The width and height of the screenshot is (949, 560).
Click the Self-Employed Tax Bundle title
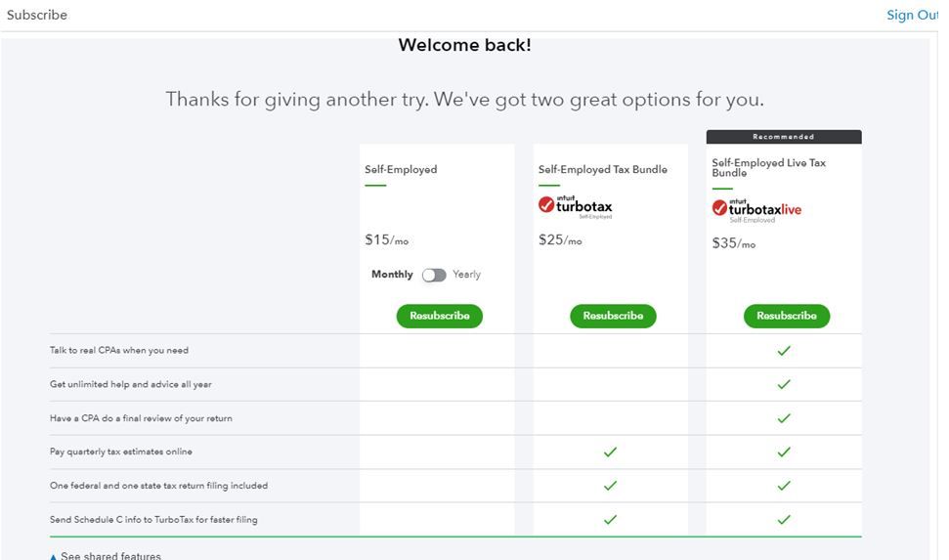603,169
